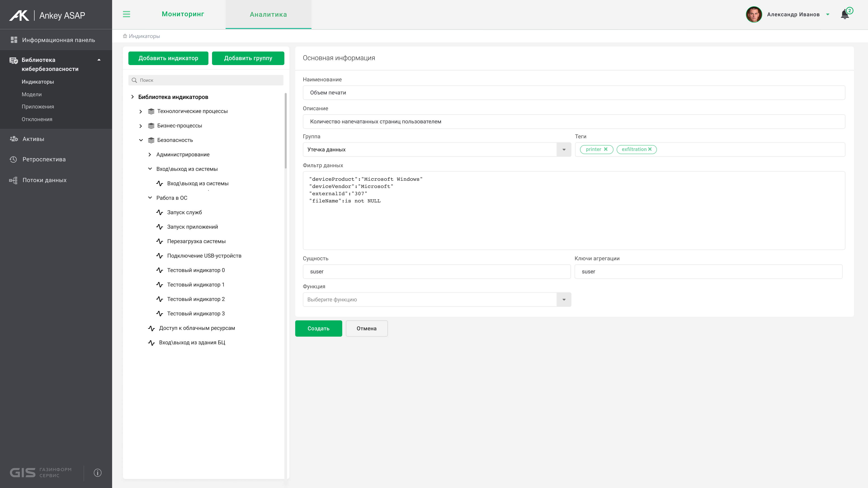Collapse the Безопасность tree group
The width and height of the screenshot is (868, 488).
[141, 140]
